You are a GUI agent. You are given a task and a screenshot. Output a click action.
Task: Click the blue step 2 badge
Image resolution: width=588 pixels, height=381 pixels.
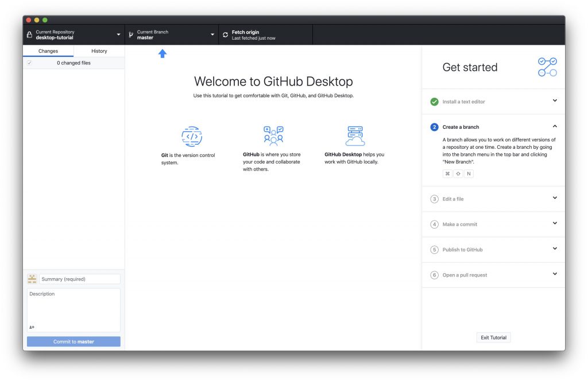click(x=434, y=127)
